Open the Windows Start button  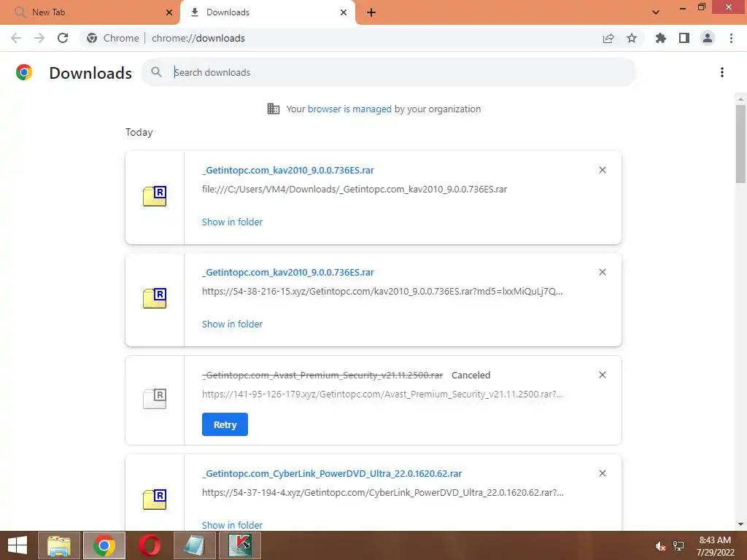click(18, 545)
